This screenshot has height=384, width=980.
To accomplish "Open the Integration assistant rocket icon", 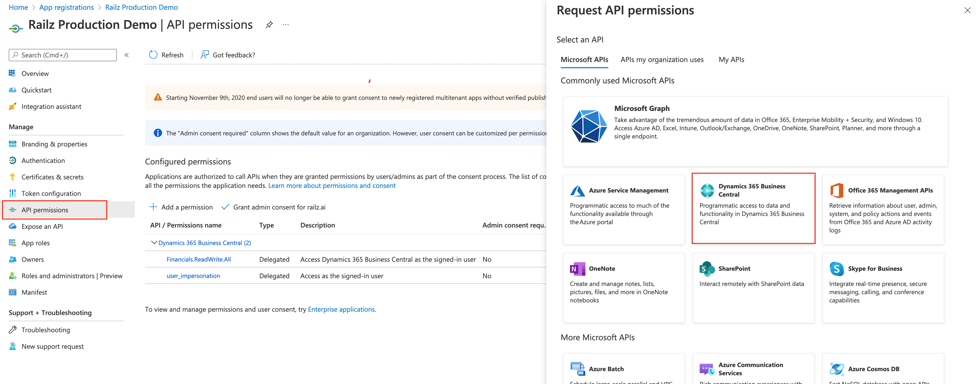I will tap(13, 106).
